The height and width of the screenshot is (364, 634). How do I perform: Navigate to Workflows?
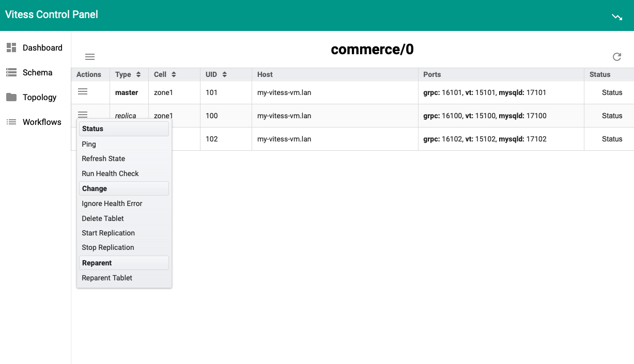pos(41,122)
